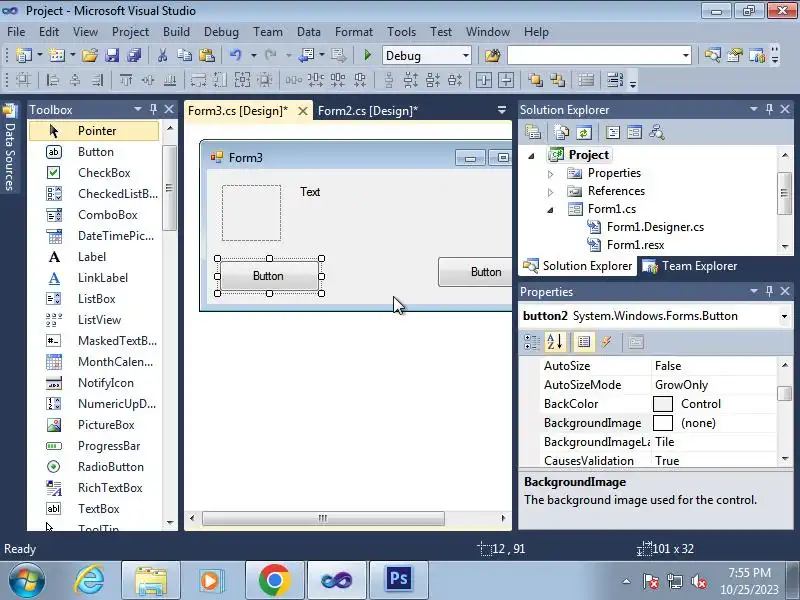
Task: Click designer horizontal scrollbar thumb
Action: tap(323, 518)
